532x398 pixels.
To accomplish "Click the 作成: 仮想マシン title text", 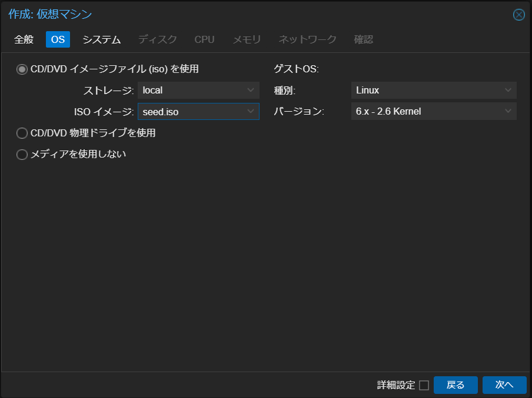I will coord(50,14).
